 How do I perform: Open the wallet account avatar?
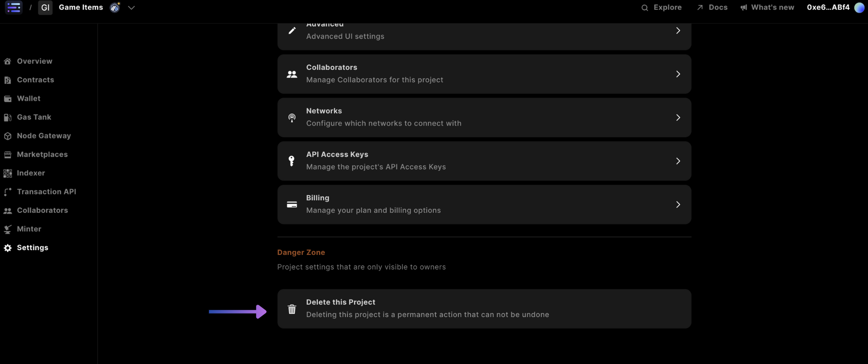859,8
